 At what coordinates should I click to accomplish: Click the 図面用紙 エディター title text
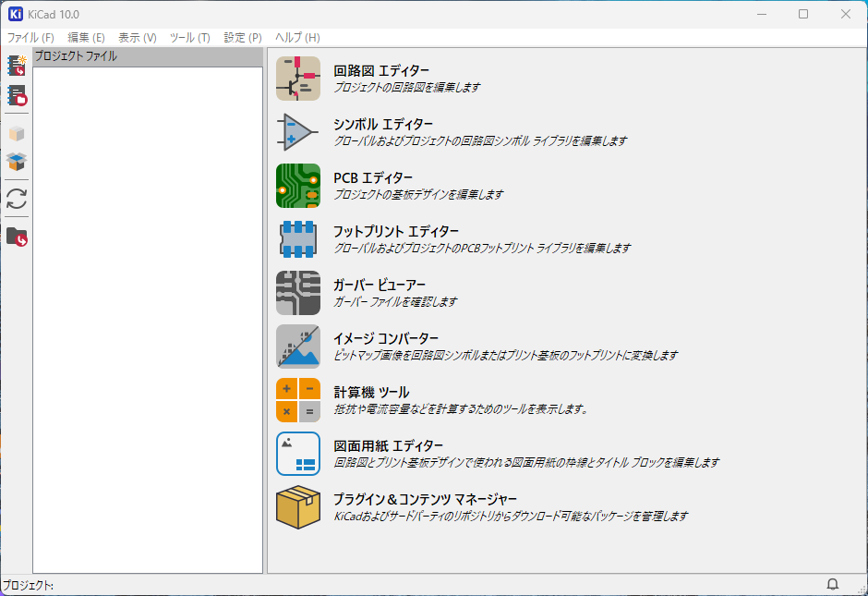389,446
